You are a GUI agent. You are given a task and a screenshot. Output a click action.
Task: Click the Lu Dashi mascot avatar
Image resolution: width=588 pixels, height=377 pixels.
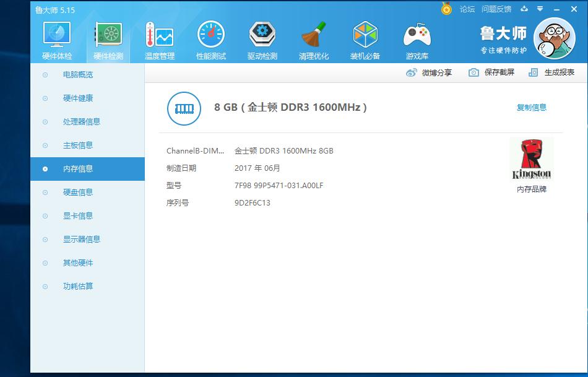[x=554, y=38]
